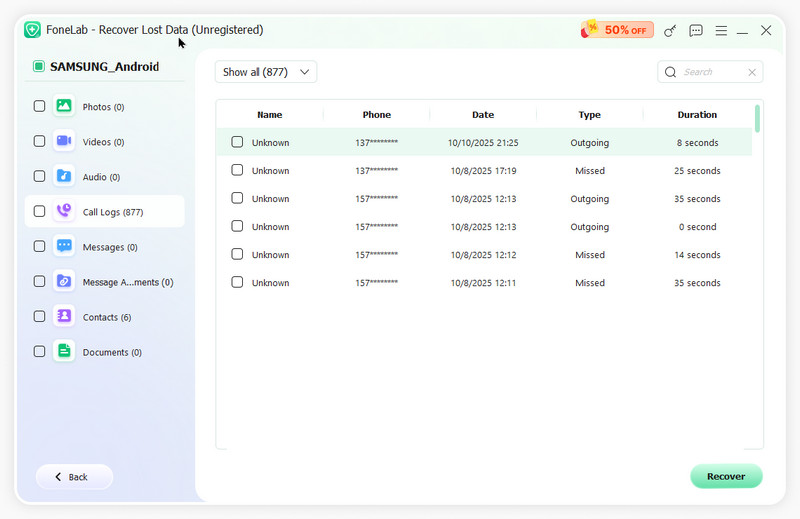Open the register key icon
The width and height of the screenshot is (800, 519).
click(670, 31)
